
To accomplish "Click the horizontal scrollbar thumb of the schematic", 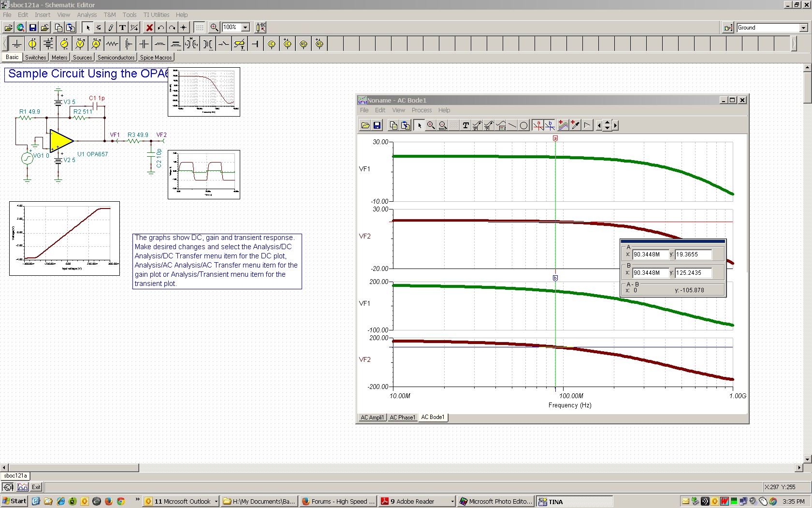I will click(73, 468).
